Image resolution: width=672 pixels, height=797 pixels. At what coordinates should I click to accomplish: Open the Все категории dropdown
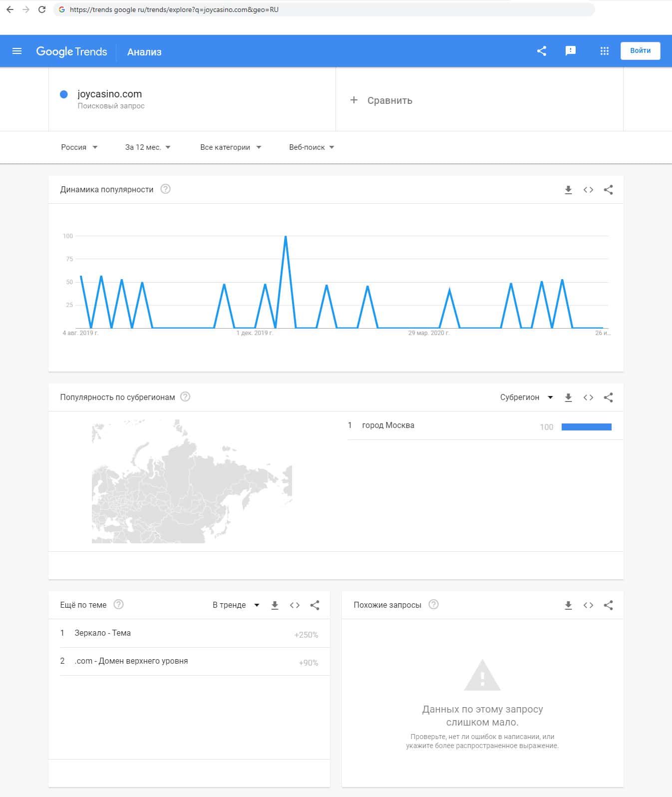coord(230,147)
